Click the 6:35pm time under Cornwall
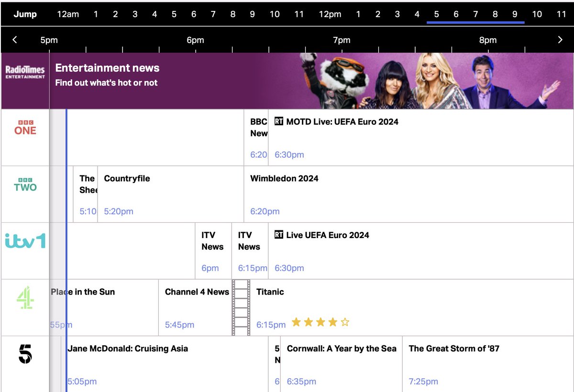 click(x=301, y=381)
